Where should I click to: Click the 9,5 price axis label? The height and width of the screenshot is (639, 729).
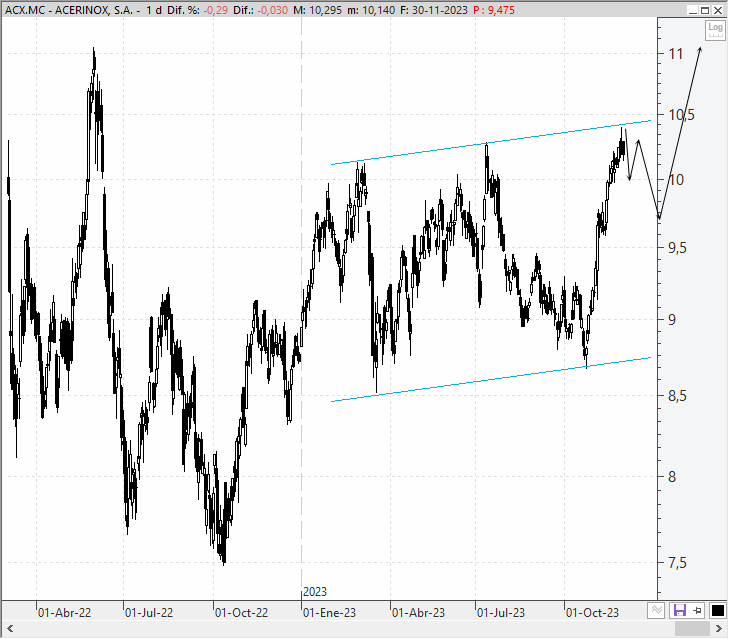[677, 248]
